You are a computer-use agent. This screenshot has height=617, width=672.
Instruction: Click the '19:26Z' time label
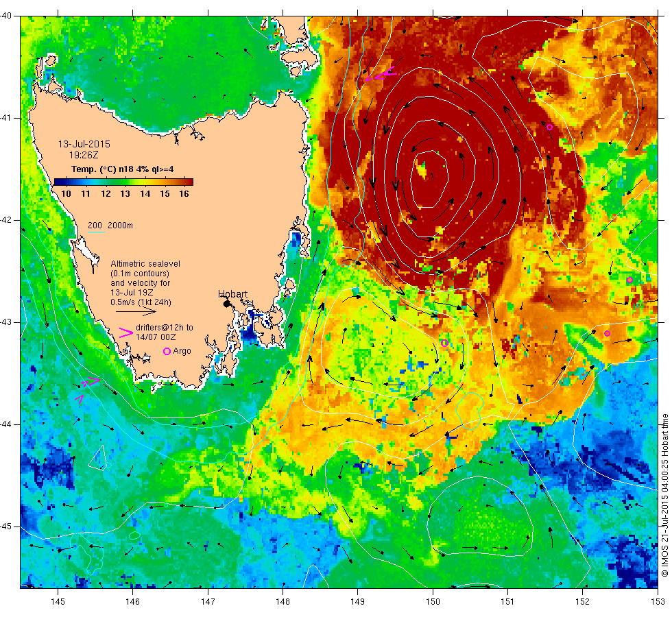coord(84,155)
